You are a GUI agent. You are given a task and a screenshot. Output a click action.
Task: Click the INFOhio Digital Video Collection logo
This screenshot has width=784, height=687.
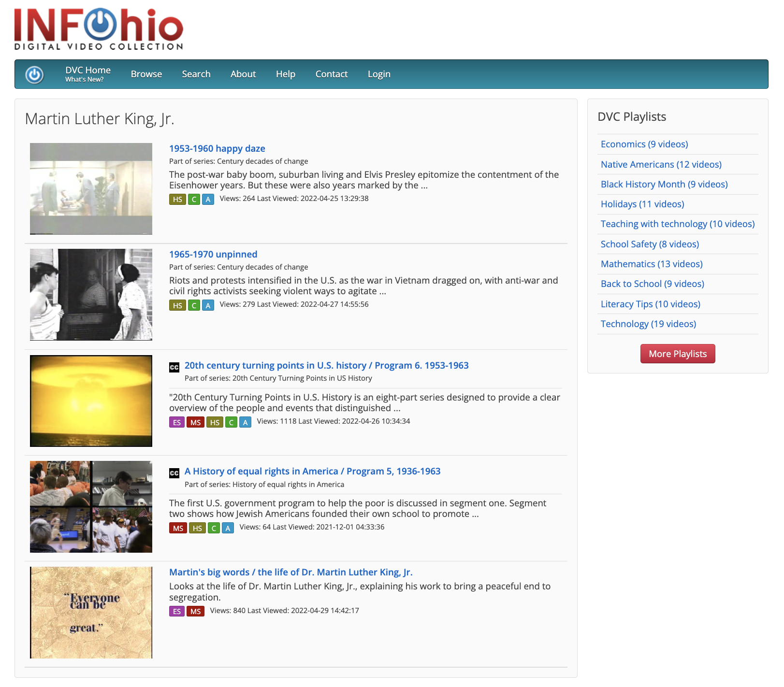pyautogui.click(x=99, y=29)
